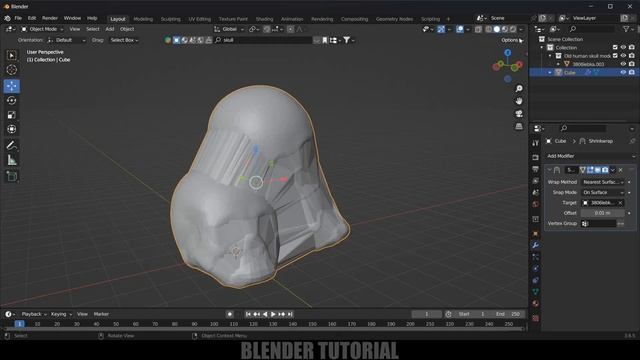Toggle modifier show in edit mode
This screenshot has height=360, width=640.
pos(590,170)
